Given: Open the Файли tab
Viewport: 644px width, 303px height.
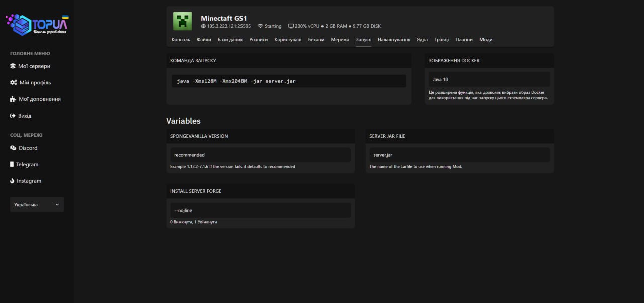Looking at the screenshot, I should coord(204,40).
